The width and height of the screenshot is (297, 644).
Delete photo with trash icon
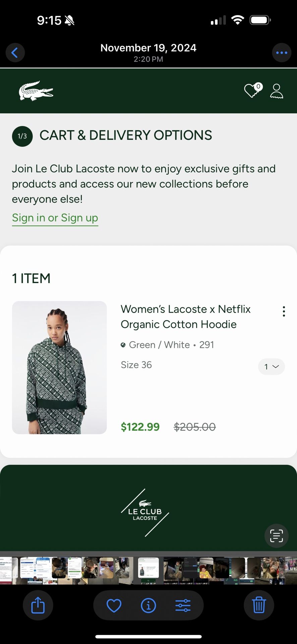click(x=259, y=605)
